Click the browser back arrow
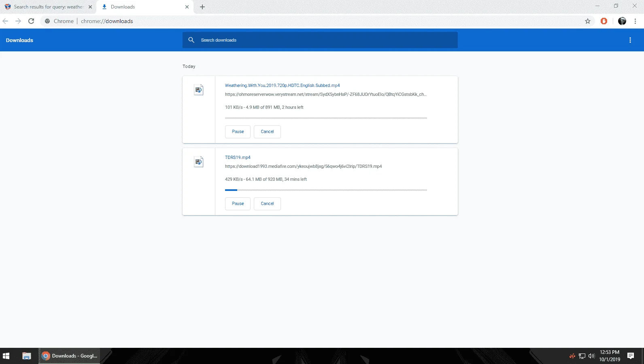The image size is (644, 364). click(x=5, y=21)
